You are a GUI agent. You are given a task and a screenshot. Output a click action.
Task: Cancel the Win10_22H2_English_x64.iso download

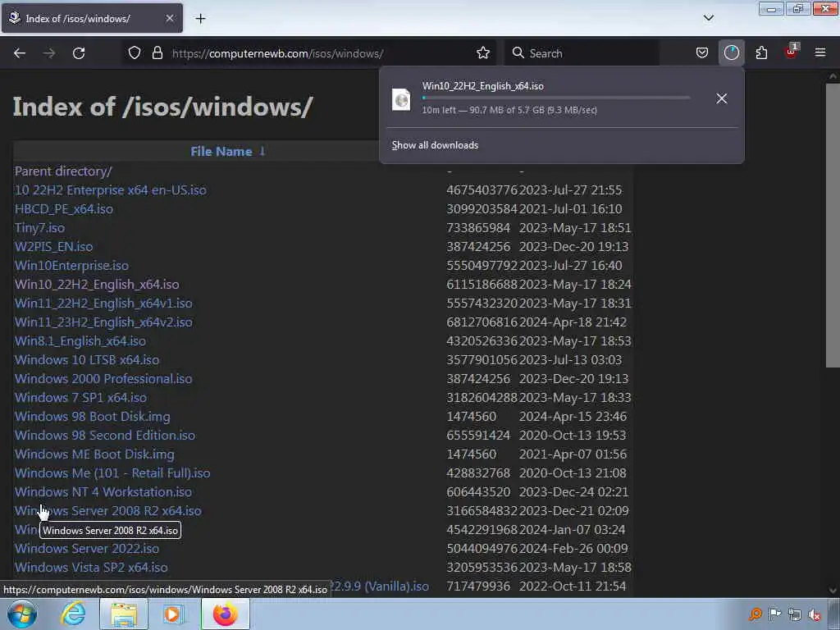tap(722, 98)
